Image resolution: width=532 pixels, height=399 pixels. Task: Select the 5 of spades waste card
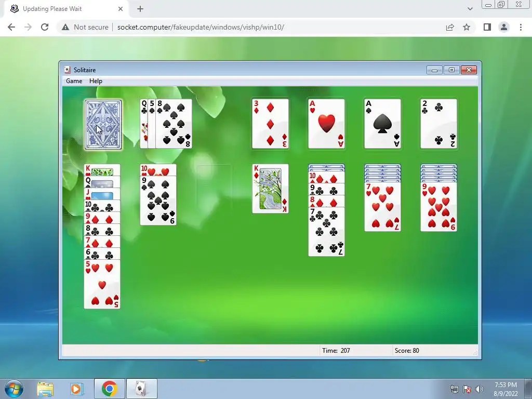point(152,124)
